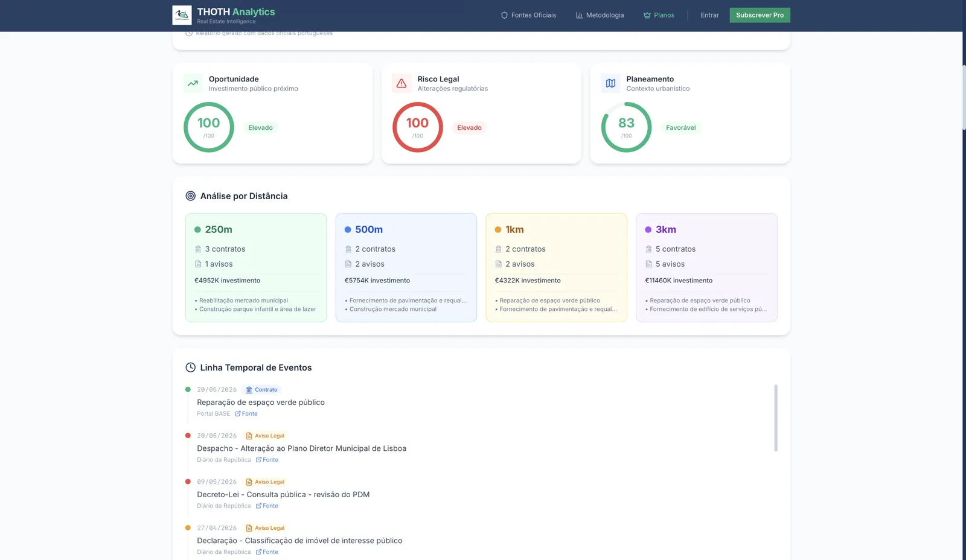Click the crown icon beside Planos
Viewport: 966px width, 560px height.
pyautogui.click(x=647, y=15)
